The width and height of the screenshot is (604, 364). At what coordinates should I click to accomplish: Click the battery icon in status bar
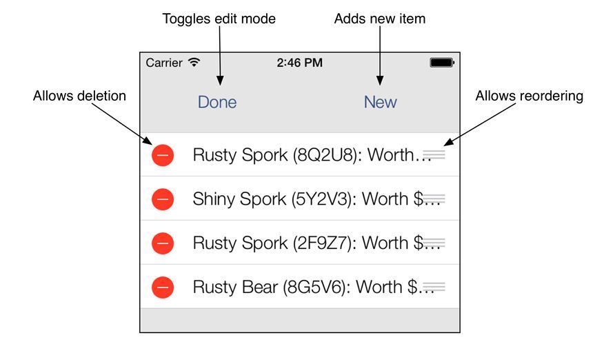442,63
